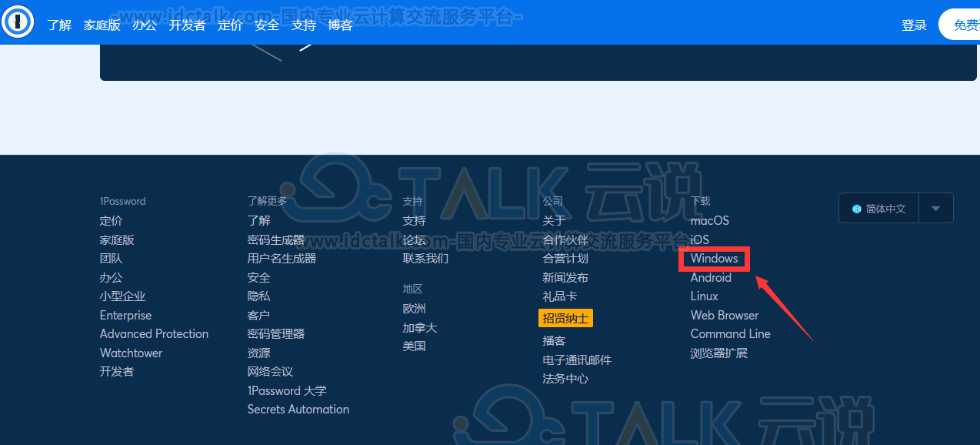Open the 资源 footer link
This screenshot has height=445, width=980.
pos(258,353)
